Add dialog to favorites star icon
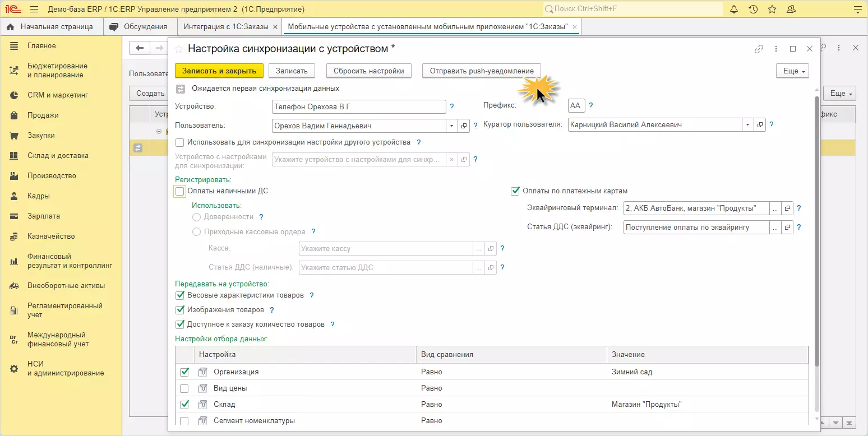The image size is (868, 436). click(x=179, y=49)
